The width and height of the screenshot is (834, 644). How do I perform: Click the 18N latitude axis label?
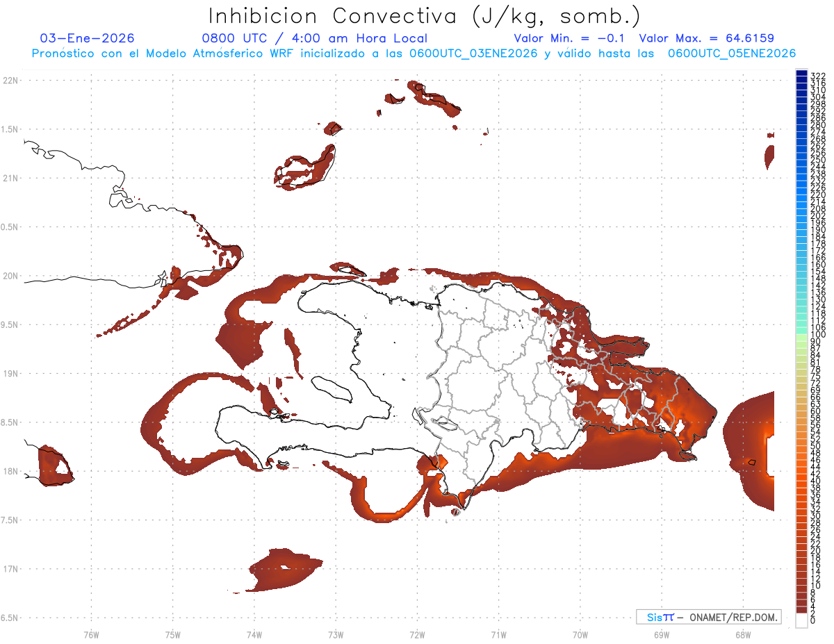pyautogui.click(x=10, y=471)
